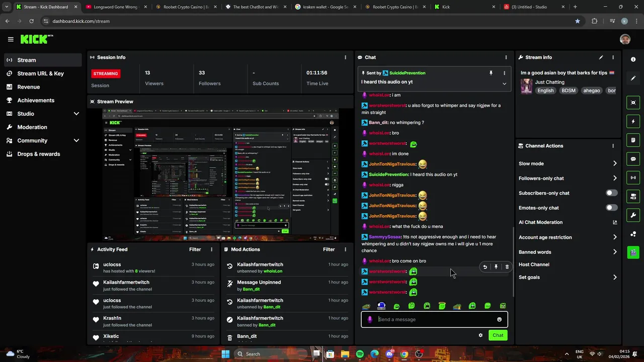Viewport: 644px width, 362px height.
Task: Unpin the pinned chat message
Action: (491, 73)
